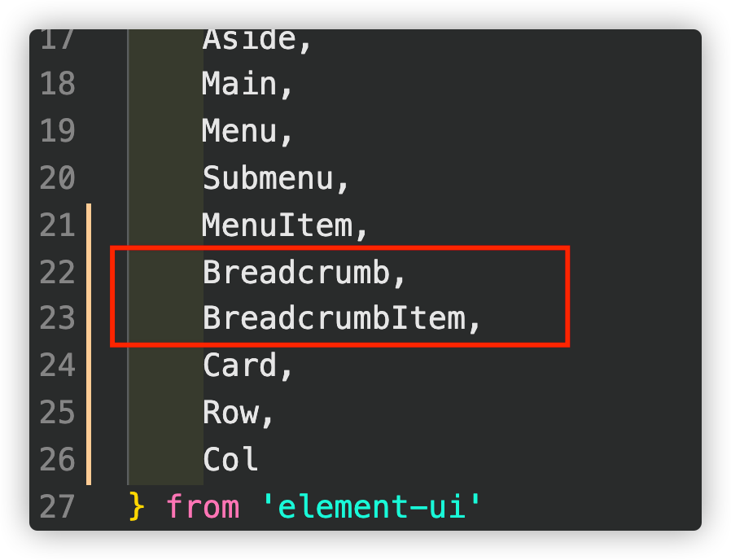Click line number 27 in the gutter
The width and height of the screenshot is (731, 560).
[57, 506]
